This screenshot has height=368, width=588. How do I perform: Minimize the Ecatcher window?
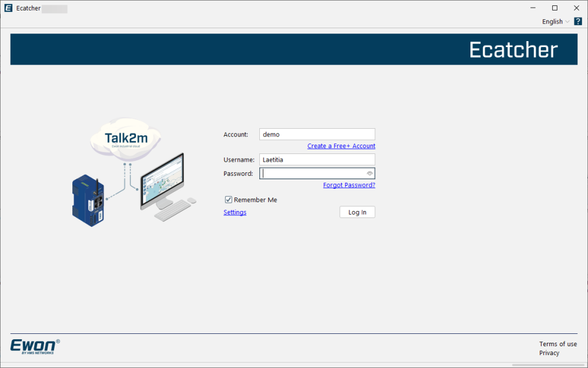pyautogui.click(x=533, y=8)
